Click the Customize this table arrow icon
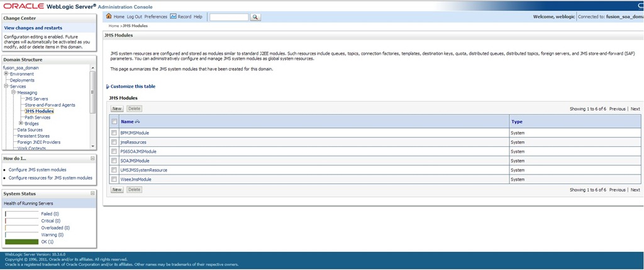Screen dimensions: 644x270 (x=108, y=87)
